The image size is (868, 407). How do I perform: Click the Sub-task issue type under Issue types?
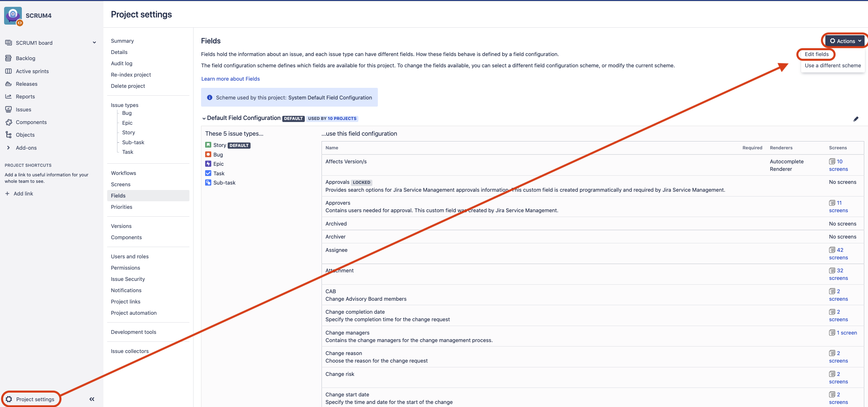point(133,142)
